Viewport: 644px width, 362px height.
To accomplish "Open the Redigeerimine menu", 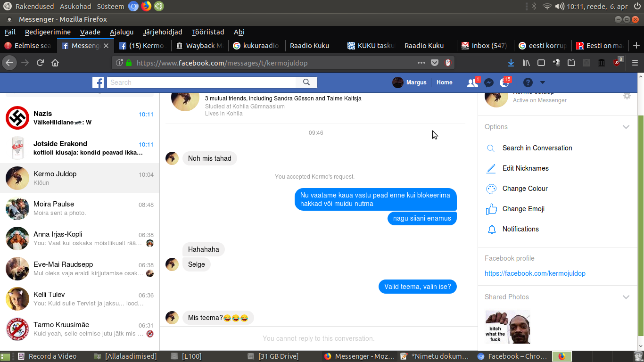I will pyautogui.click(x=48, y=32).
